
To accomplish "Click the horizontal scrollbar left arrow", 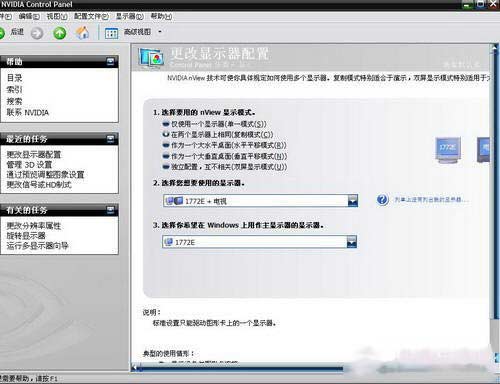I will (x=134, y=368).
